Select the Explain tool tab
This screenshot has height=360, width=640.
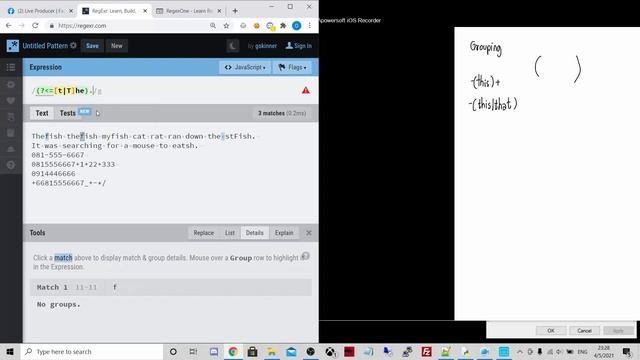click(284, 233)
